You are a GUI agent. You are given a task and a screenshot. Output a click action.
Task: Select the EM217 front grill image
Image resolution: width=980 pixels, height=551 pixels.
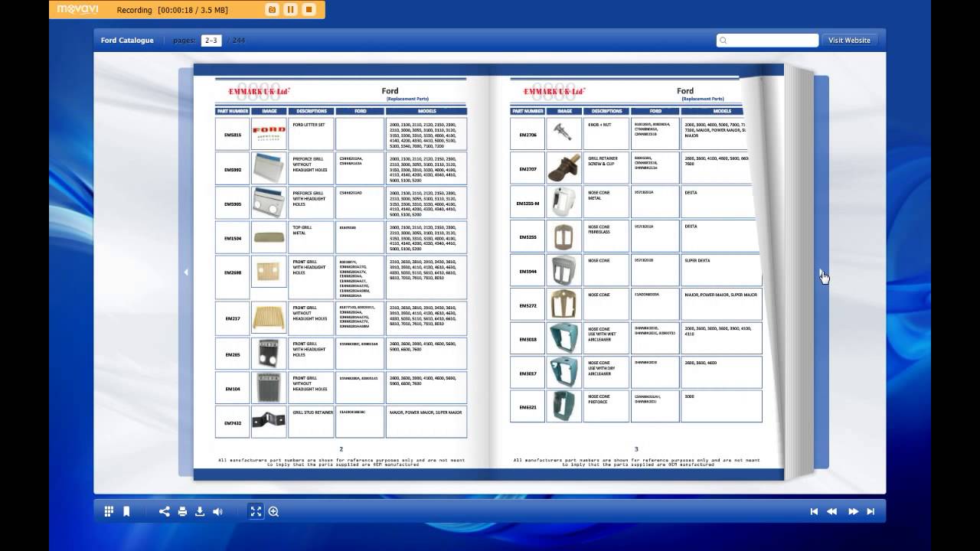tap(269, 318)
